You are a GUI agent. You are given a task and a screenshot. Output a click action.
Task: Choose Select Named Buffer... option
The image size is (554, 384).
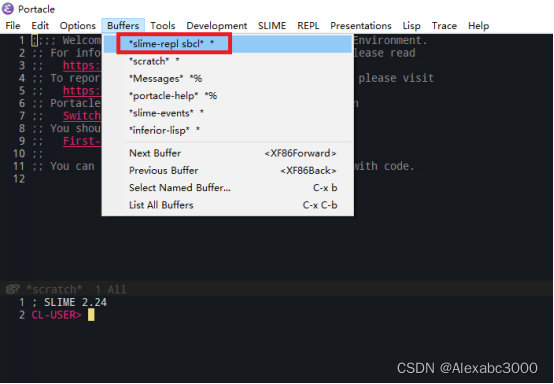click(228, 188)
